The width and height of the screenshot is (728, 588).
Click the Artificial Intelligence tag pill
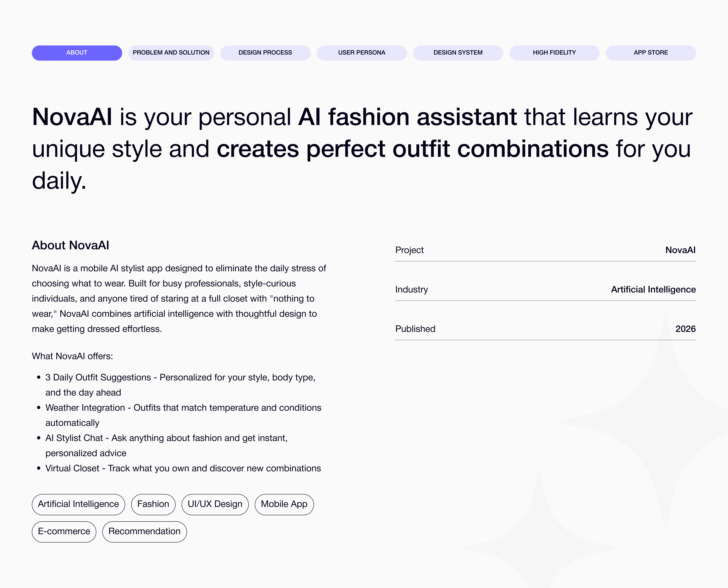[78, 504]
